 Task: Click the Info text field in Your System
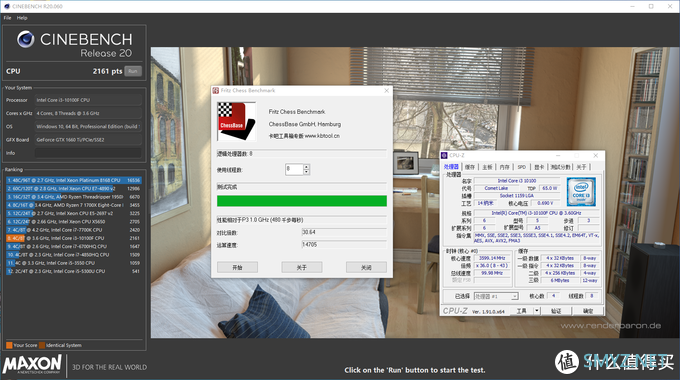click(x=88, y=153)
